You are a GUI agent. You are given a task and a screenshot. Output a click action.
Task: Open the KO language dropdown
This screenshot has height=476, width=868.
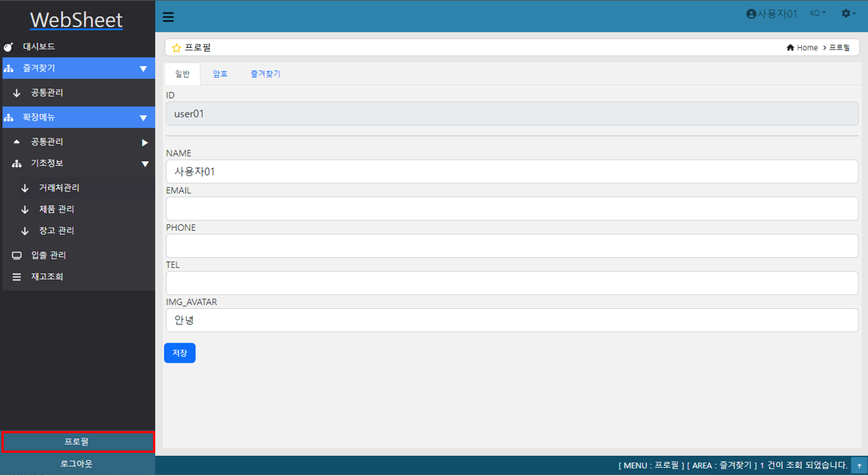click(x=818, y=13)
